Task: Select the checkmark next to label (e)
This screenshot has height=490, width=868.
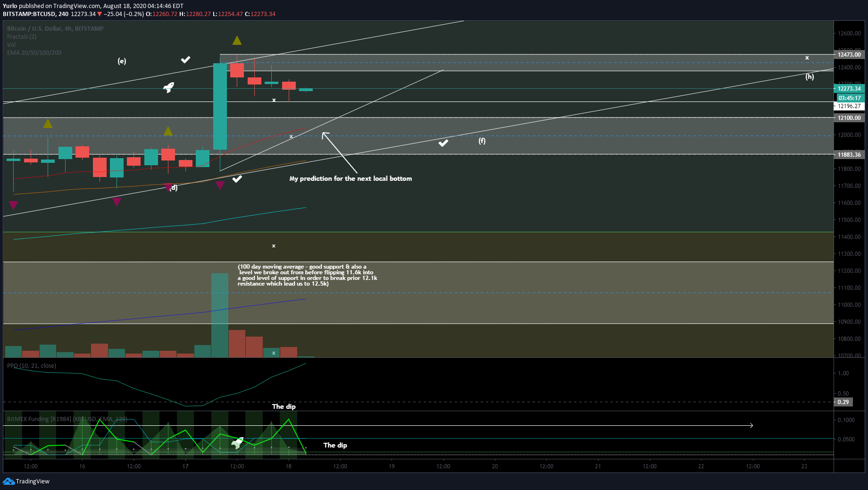Action: pos(186,59)
